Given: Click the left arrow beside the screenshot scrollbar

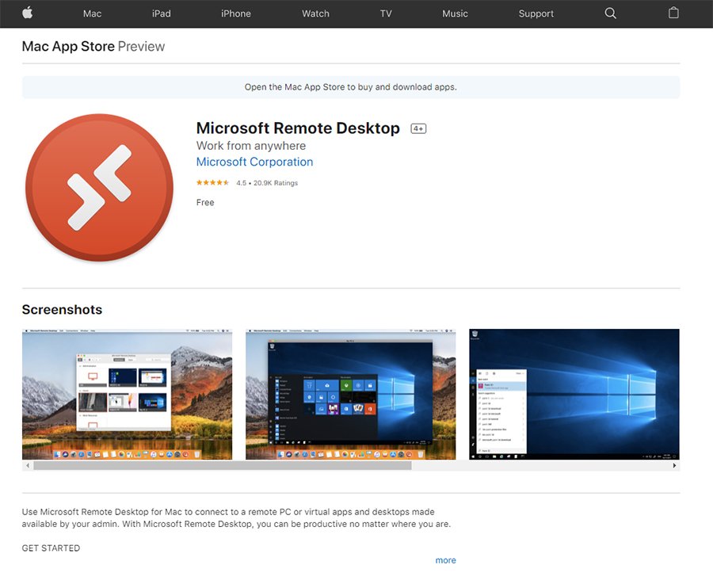Looking at the screenshot, I should (x=28, y=465).
